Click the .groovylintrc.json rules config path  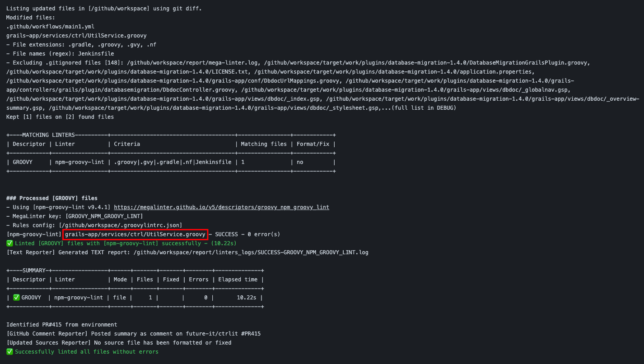click(131, 225)
